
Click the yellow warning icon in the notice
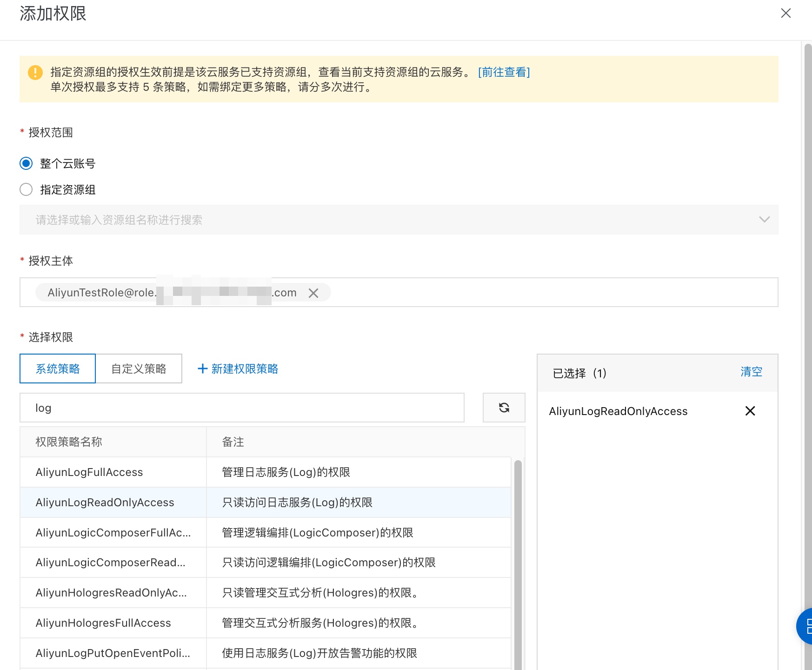[x=35, y=73]
